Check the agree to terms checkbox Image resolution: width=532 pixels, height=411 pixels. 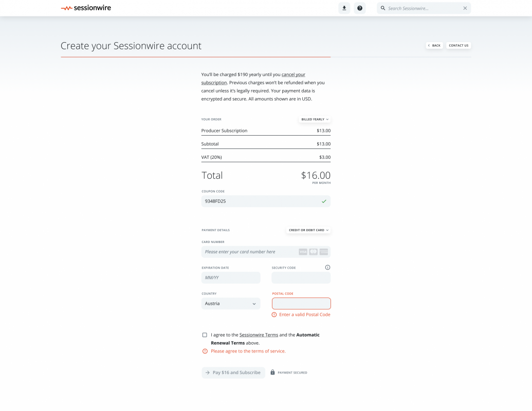click(205, 335)
